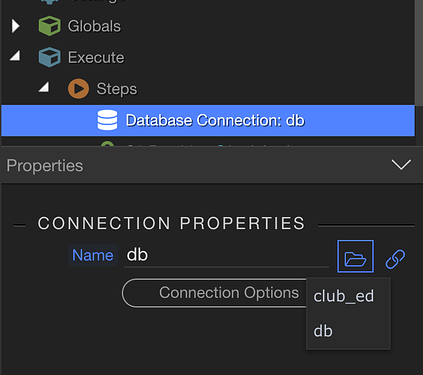Select the Database Connection: db step
This screenshot has height=375, width=423.
(x=208, y=120)
